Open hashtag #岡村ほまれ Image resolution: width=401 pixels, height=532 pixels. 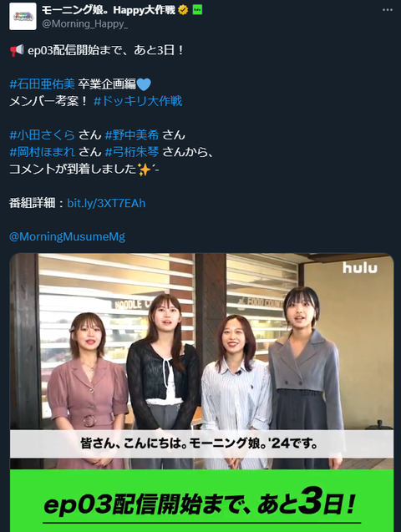click(x=42, y=152)
